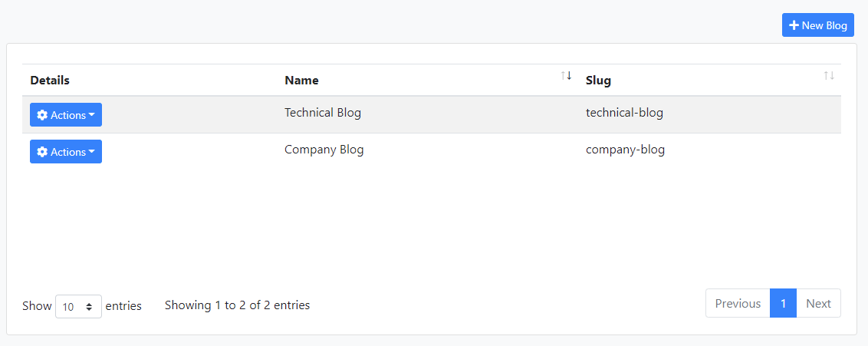The image size is (868, 346).
Task: Click the technical-blog slug text
Action: point(624,113)
